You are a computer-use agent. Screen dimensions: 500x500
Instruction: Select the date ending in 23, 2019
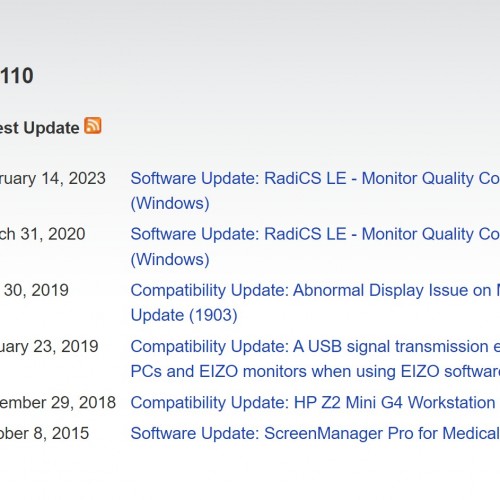pyautogui.click(x=49, y=346)
